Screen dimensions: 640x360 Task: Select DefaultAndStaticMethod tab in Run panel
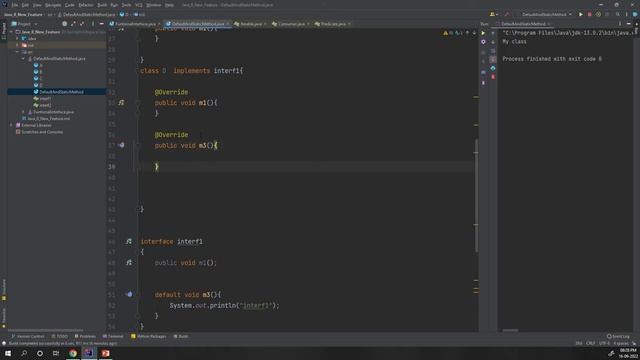click(523, 24)
